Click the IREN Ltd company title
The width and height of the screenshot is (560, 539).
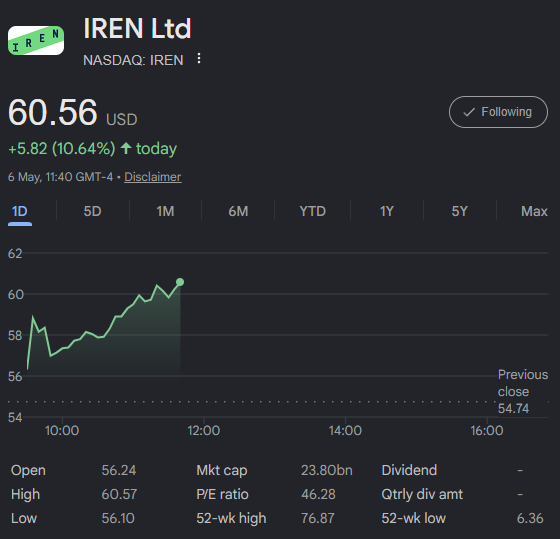tap(138, 28)
